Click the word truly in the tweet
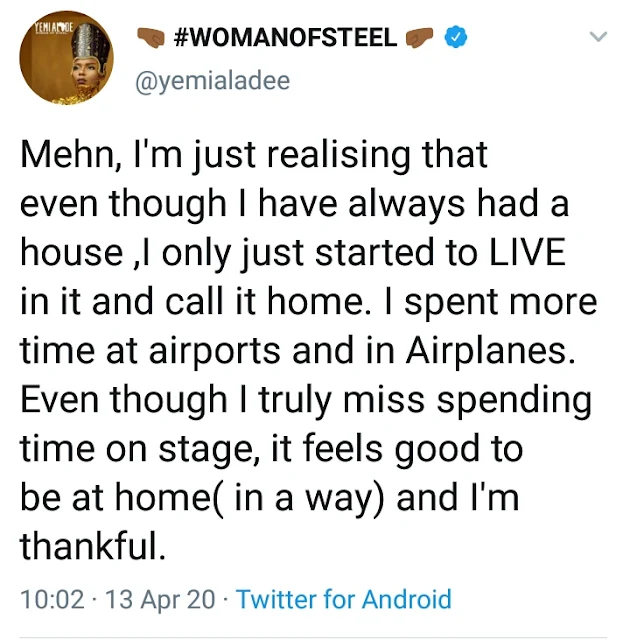Viewport: 623px width, 640px height. 294,400
